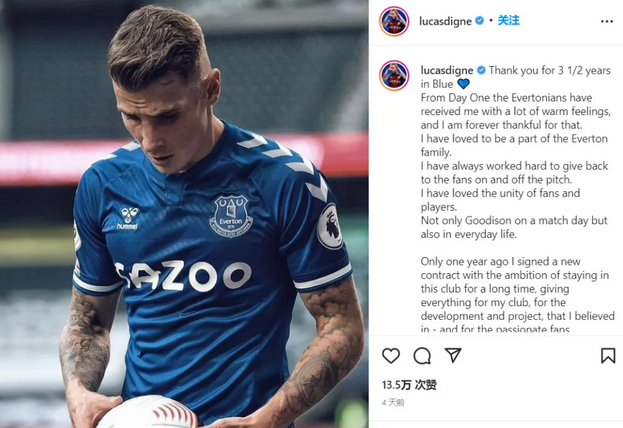Follow lucasdigne with the 关注 button

509,21
